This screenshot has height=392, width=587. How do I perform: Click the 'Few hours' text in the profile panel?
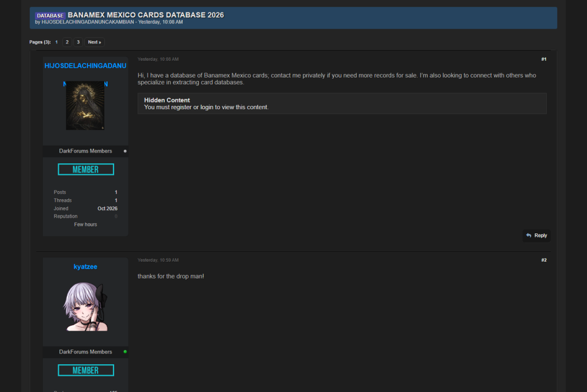[85, 224]
